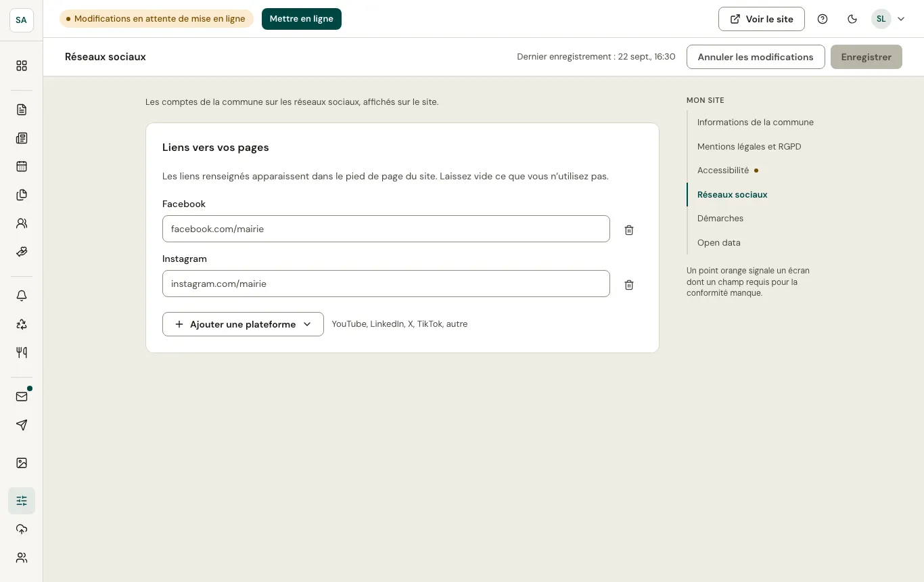The width and height of the screenshot is (924, 582).
Task: Go to Open data section
Action: click(719, 243)
